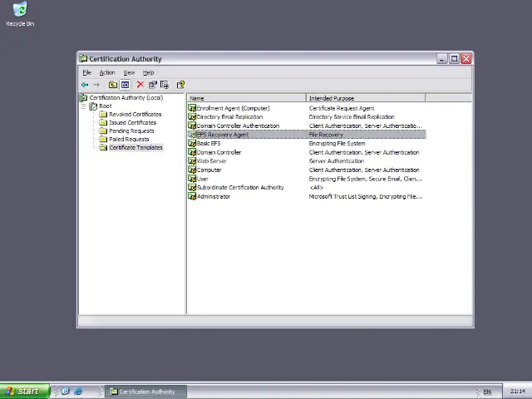
Task: Click the 'Encrypting File System' purpose cell
Action: [337, 144]
